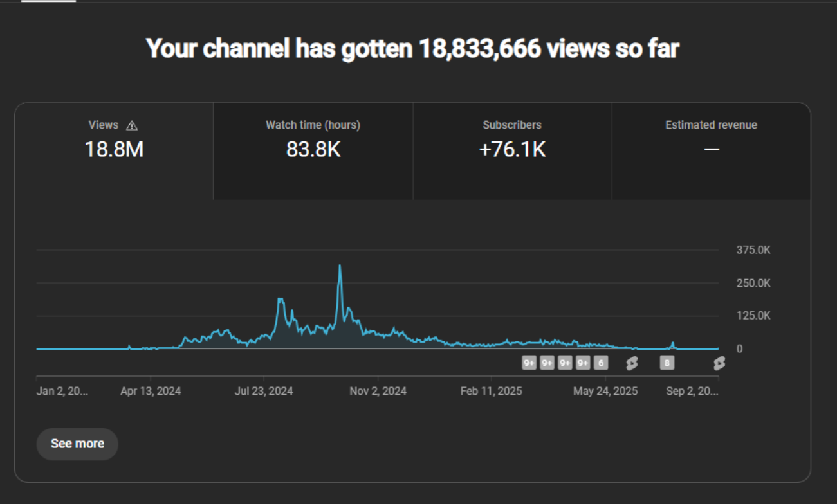Click the Jul 23, 2024 date axis label
This screenshot has height=504, width=837.
264,391
